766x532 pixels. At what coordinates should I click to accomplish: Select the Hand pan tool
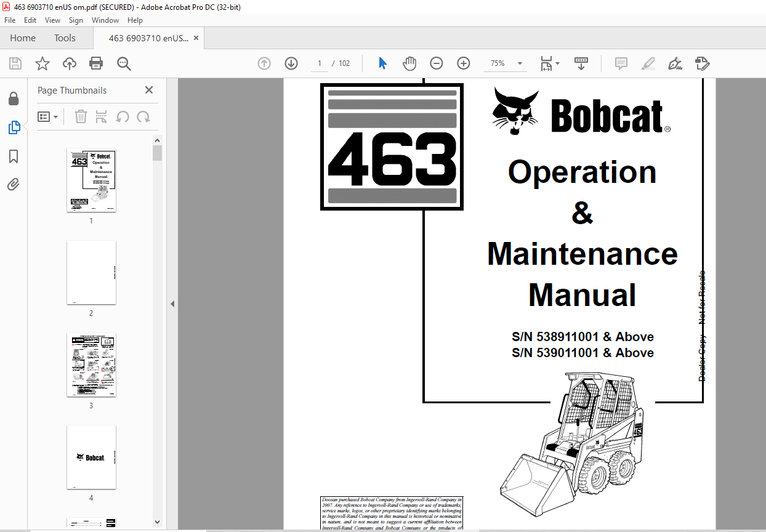pos(409,63)
